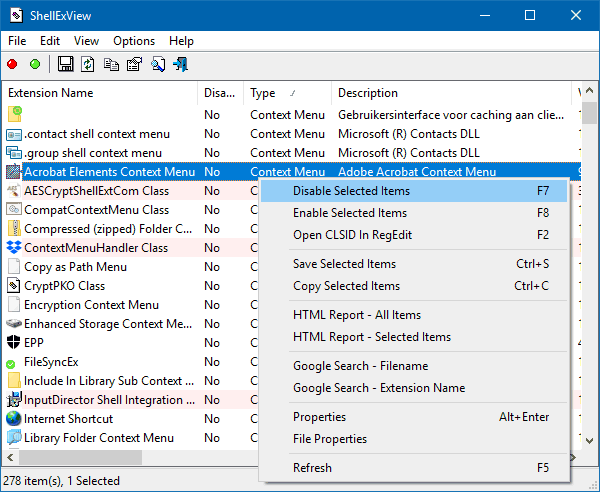Click the Gebruikersinterface voor caching description cell

tap(451, 115)
